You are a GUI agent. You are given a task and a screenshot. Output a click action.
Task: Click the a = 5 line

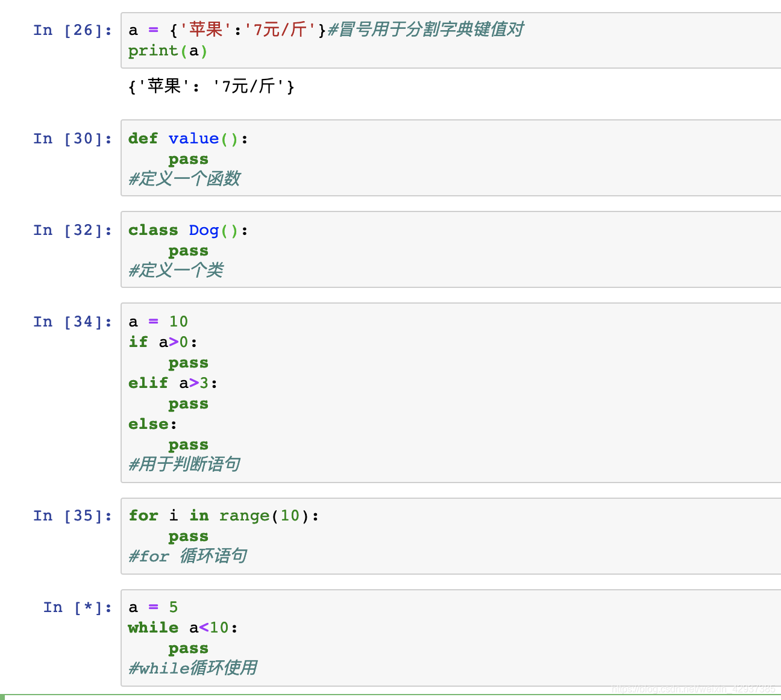pyautogui.click(x=153, y=607)
